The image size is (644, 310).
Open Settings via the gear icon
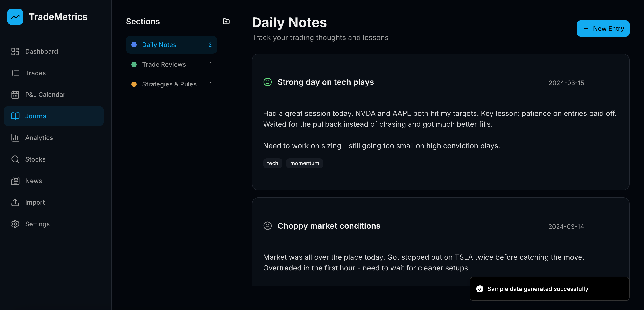pyautogui.click(x=15, y=224)
